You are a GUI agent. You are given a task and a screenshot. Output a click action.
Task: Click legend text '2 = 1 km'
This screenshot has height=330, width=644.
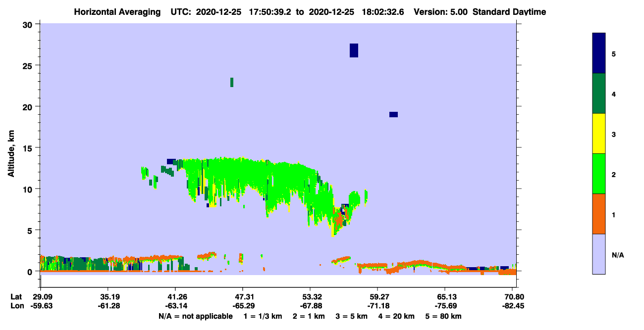coord(309,316)
